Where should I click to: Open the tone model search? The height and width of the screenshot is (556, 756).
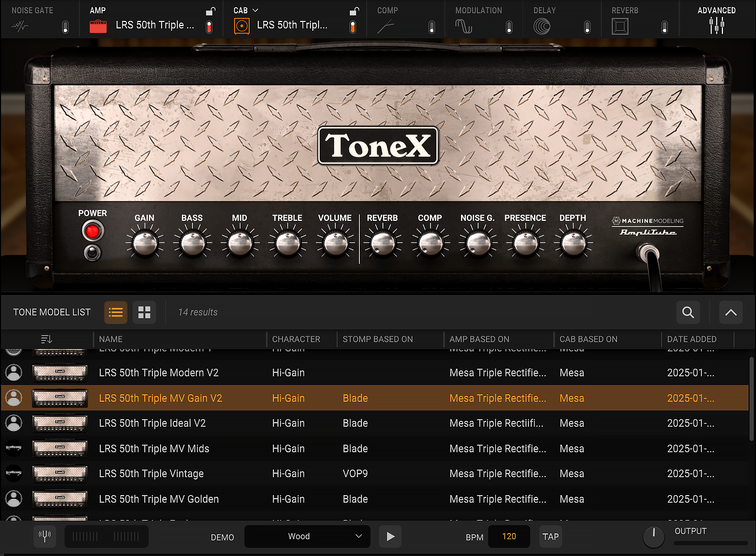[688, 312]
